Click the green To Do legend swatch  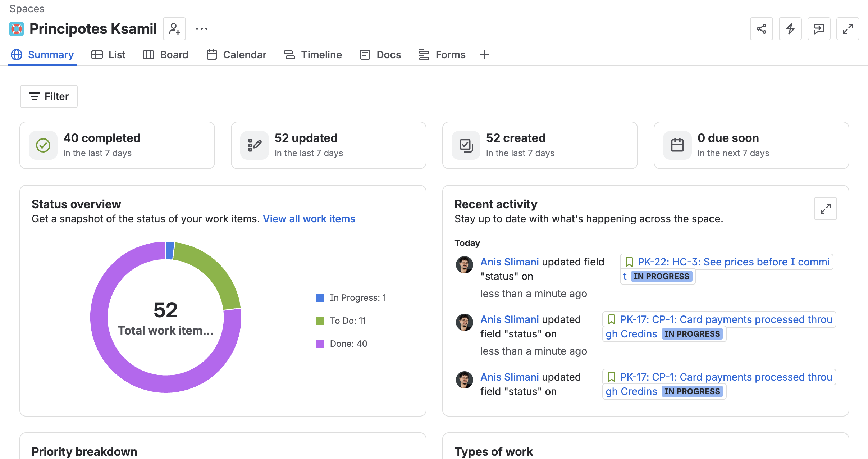[x=320, y=321]
